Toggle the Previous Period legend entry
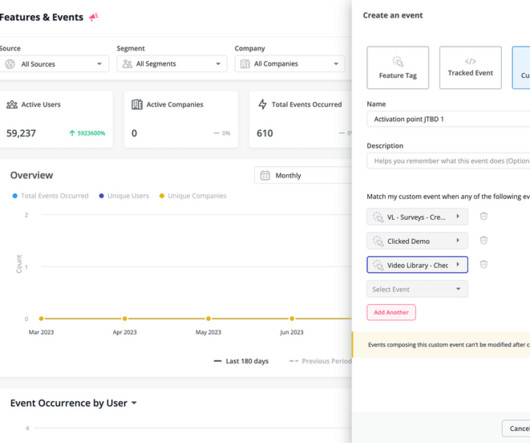530x443 pixels. tap(320, 361)
